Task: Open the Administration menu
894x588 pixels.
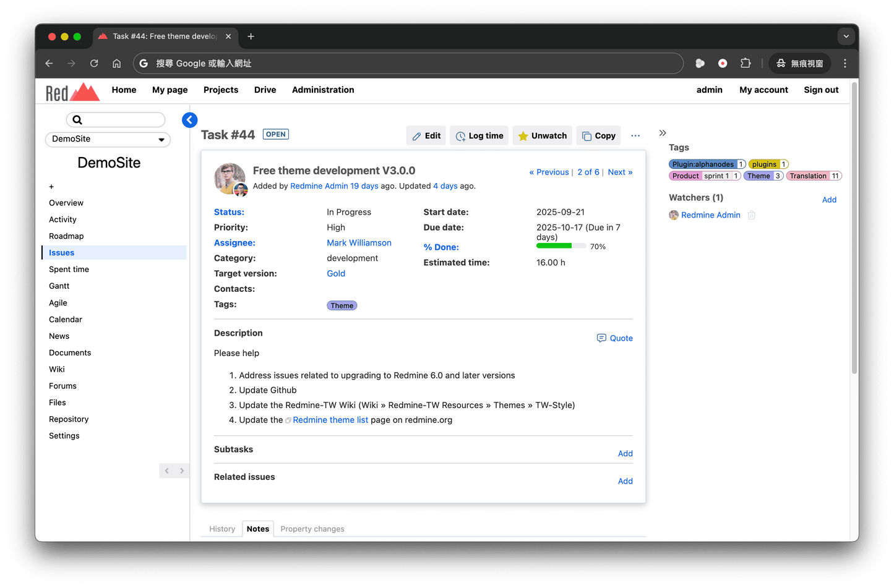Action: point(322,90)
